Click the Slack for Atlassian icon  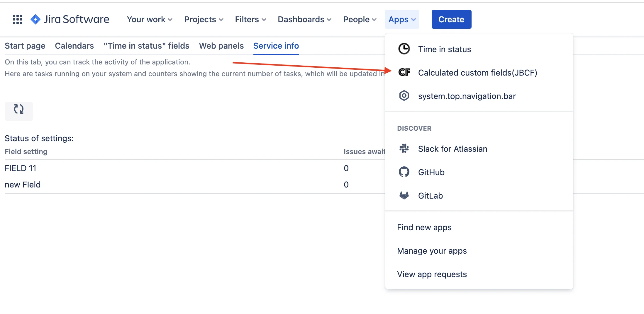coord(404,149)
